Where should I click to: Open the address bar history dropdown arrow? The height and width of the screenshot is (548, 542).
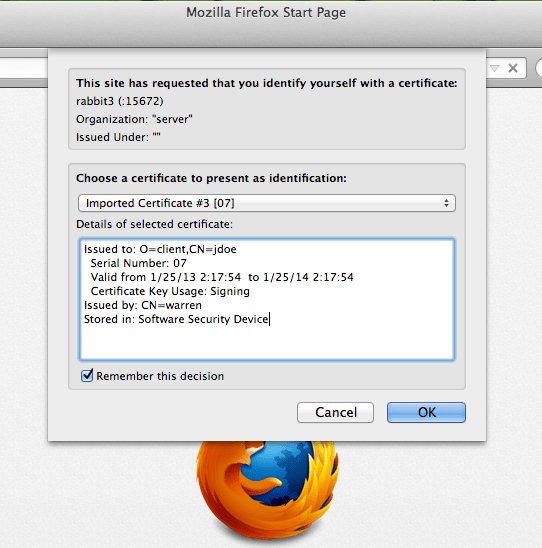[494, 68]
